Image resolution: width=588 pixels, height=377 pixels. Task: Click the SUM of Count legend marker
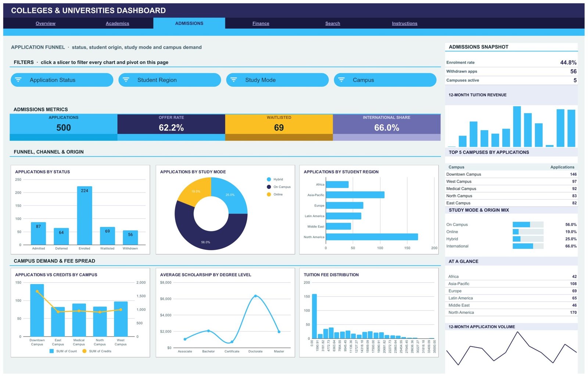click(51, 351)
